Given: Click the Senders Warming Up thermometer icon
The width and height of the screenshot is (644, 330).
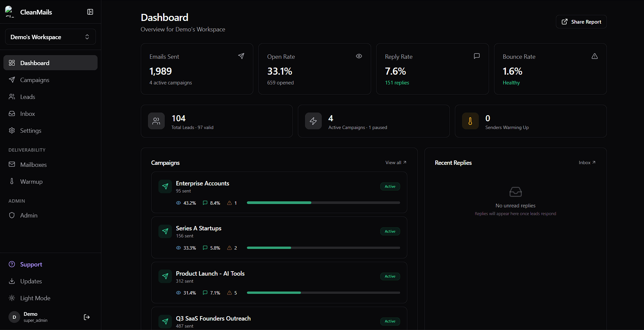Looking at the screenshot, I should 470,121.
